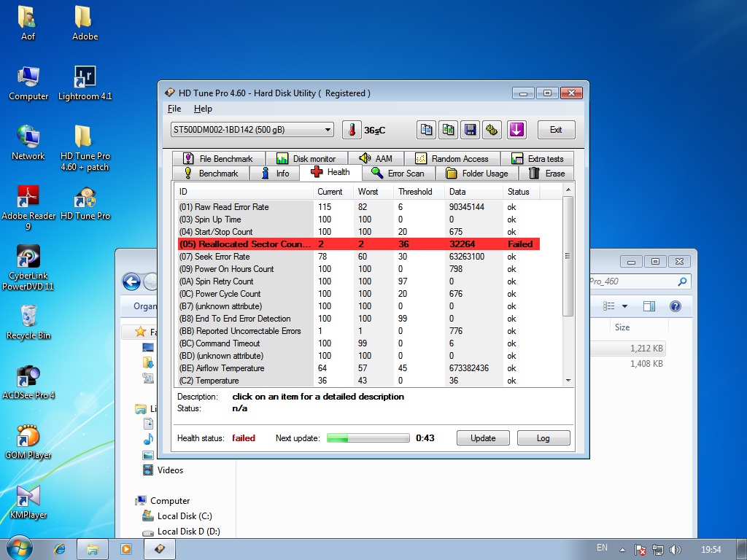Image resolution: width=747 pixels, height=560 pixels.
Task: Switch to the Erase tab
Action: pos(546,174)
